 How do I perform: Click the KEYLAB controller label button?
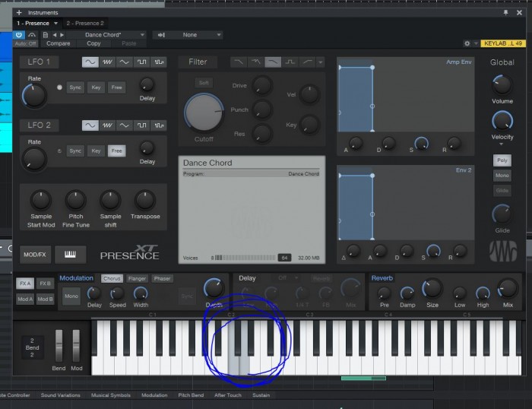(503, 43)
